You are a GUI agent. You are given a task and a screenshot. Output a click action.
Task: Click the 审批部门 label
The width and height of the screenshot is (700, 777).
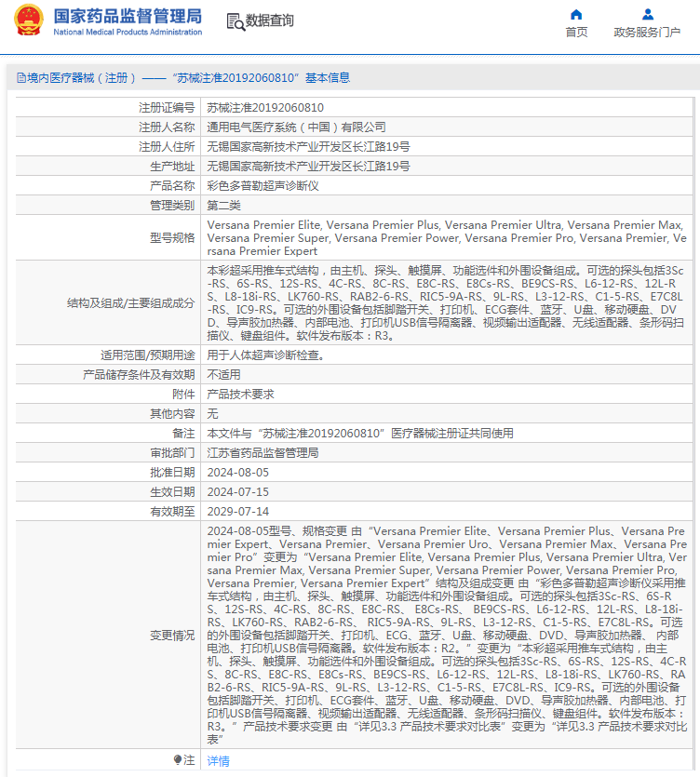(x=172, y=453)
